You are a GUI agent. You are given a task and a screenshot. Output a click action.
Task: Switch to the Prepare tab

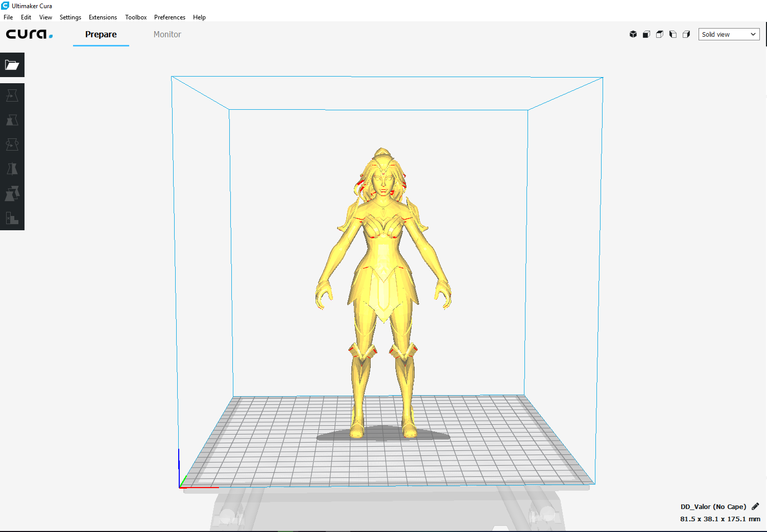pyautogui.click(x=101, y=35)
